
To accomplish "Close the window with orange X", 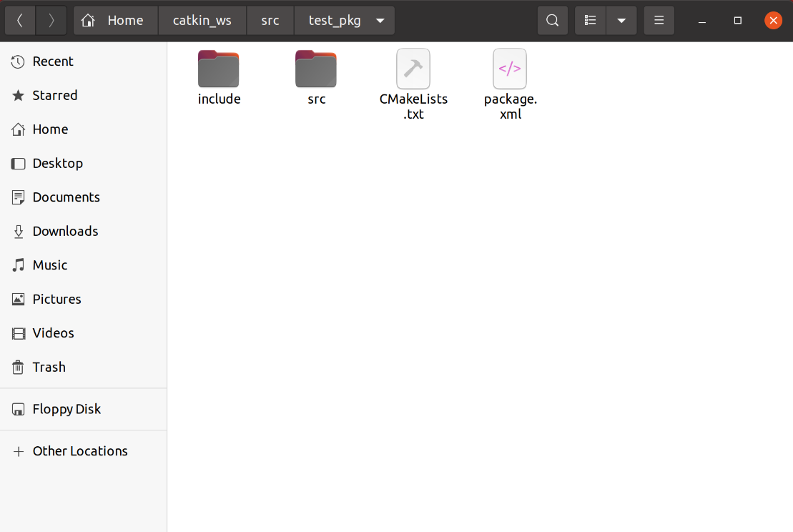I will 773,21.
